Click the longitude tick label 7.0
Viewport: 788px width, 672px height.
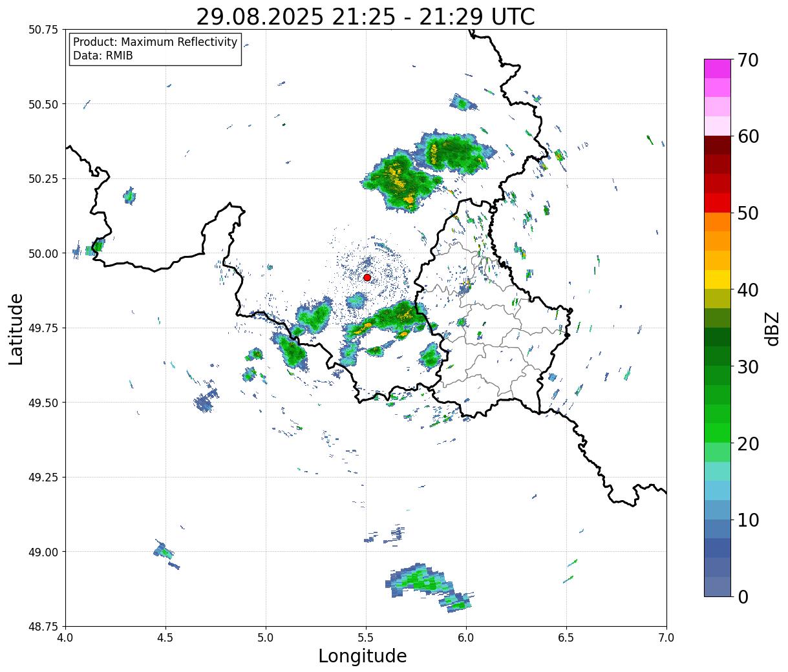(666, 638)
